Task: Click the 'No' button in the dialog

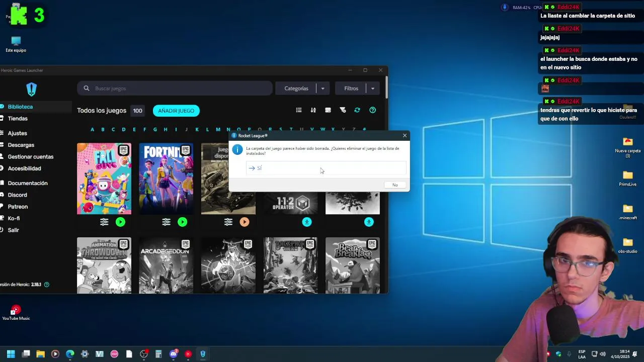Action: click(x=395, y=185)
